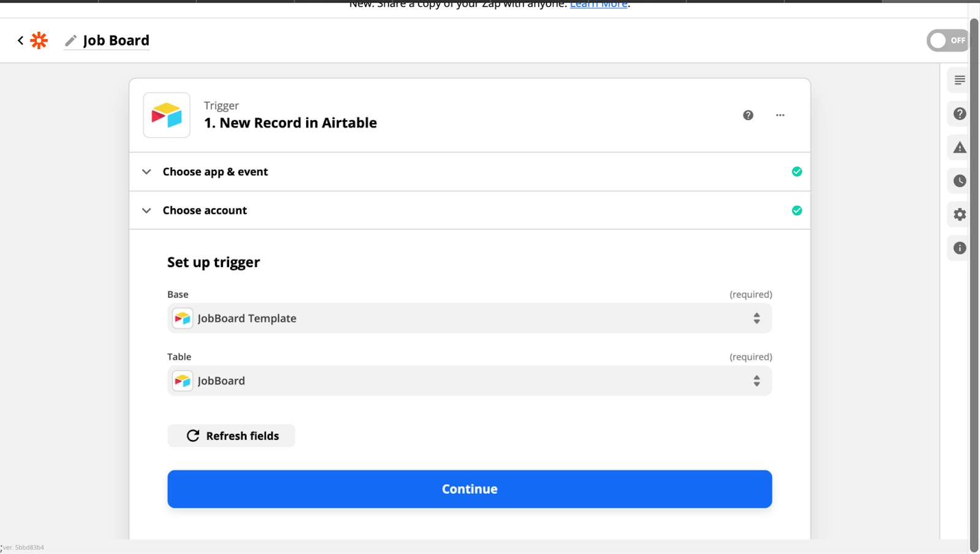
Task: Expand Choose app & event section
Action: [469, 172]
